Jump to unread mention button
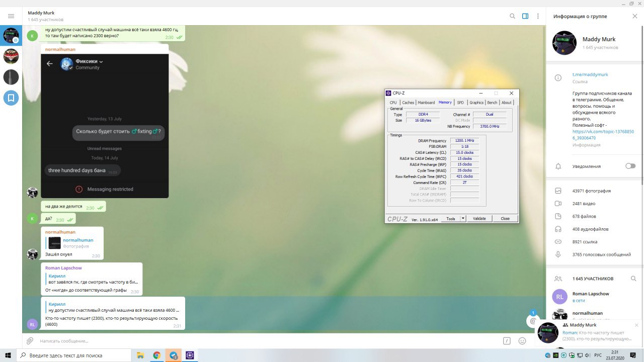 click(x=533, y=320)
